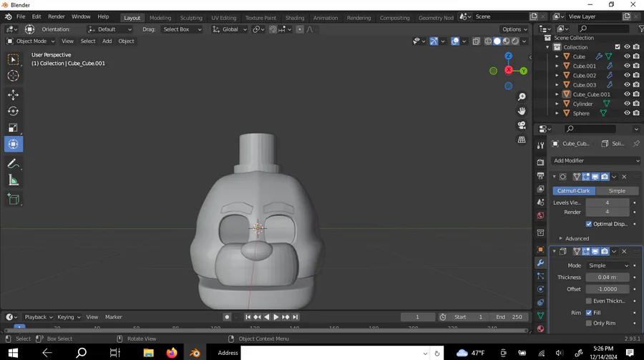
Task: Open viewport Add menu
Action: coord(107,41)
